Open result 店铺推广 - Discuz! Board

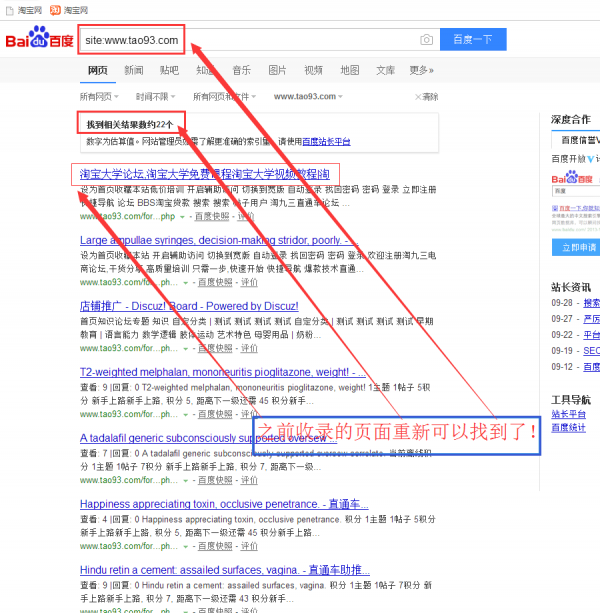tap(189, 306)
